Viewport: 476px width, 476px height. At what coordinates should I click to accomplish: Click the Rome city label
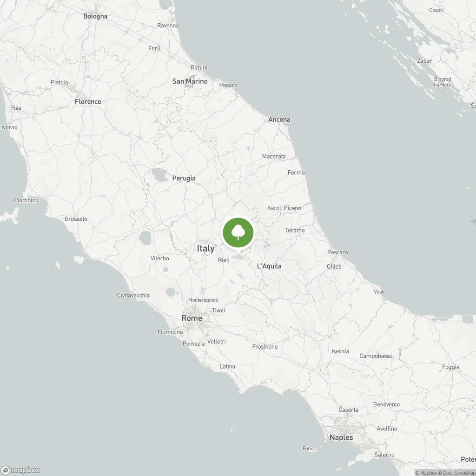point(192,318)
